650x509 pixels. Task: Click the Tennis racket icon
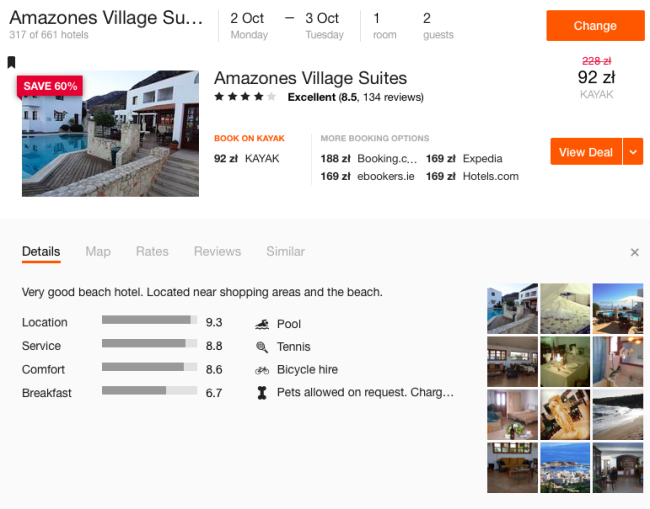(262, 347)
